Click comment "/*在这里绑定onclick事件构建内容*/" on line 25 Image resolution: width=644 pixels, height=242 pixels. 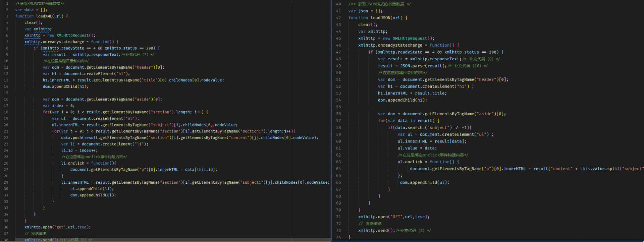[94, 156]
